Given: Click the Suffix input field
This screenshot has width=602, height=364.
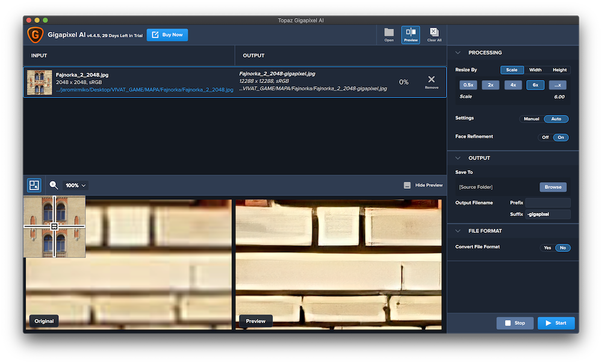Looking at the screenshot, I should pos(548,214).
